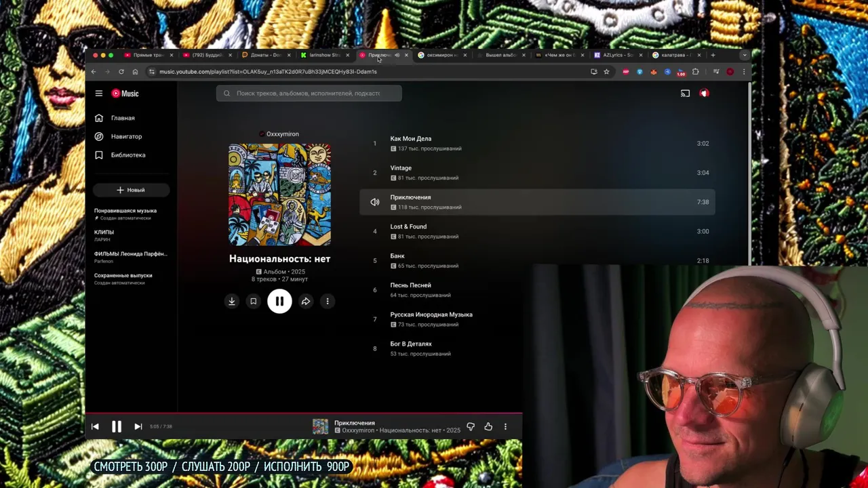Viewport: 868px width, 488px height.
Task: Open the account avatar menu
Action: (x=704, y=94)
